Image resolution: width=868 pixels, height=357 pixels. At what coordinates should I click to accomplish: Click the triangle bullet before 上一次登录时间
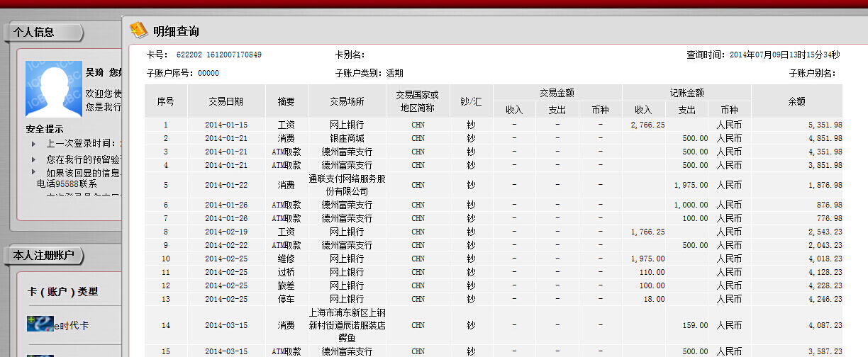[x=33, y=144]
